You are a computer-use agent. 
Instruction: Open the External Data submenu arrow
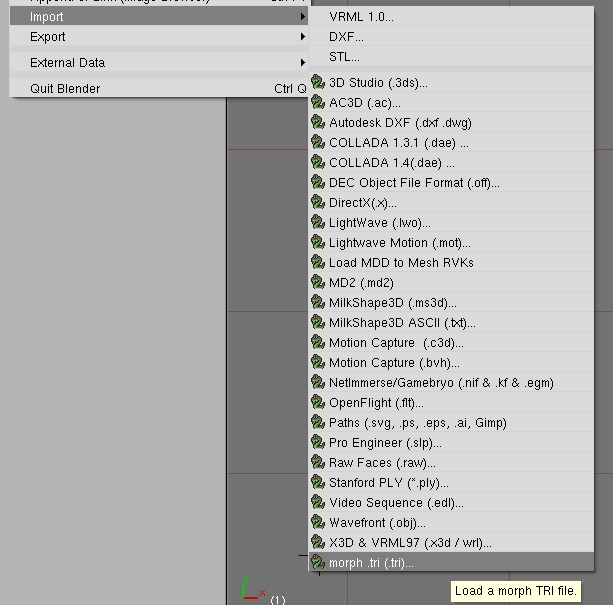pyautogui.click(x=302, y=63)
